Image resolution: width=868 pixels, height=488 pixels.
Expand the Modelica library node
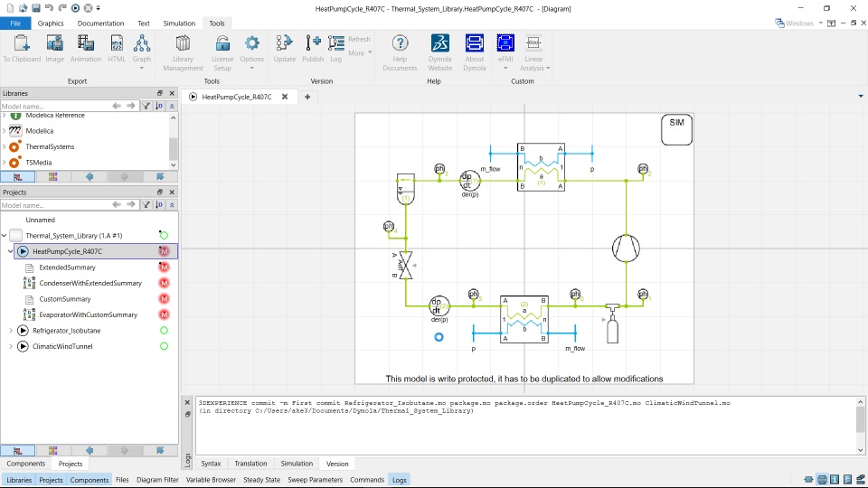coord(5,130)
